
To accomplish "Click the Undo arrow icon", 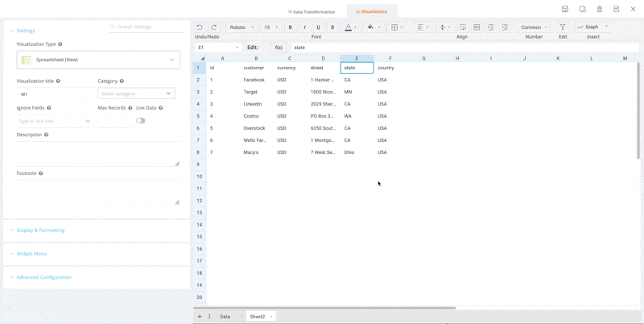I will point(200,27).
